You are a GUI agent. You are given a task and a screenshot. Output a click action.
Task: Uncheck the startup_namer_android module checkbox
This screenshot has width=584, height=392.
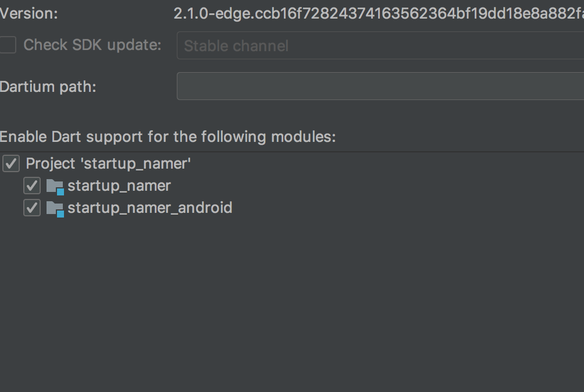(32, 208)
